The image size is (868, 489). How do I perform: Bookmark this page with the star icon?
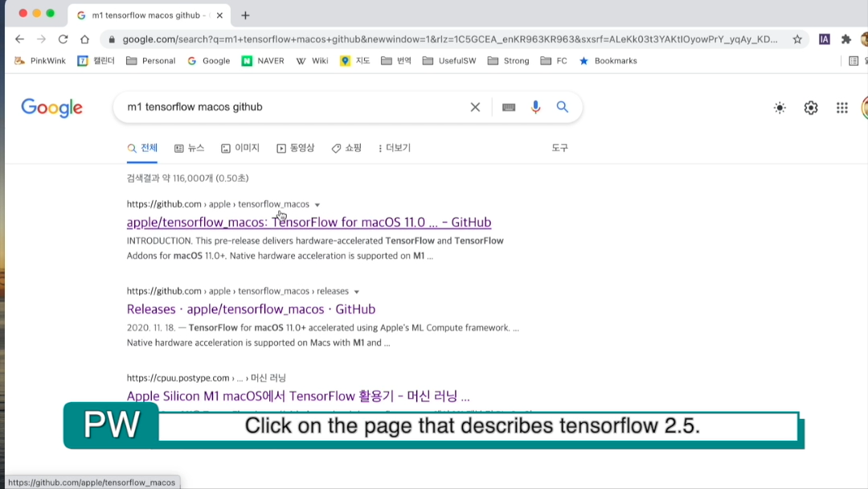coord(797,39)
